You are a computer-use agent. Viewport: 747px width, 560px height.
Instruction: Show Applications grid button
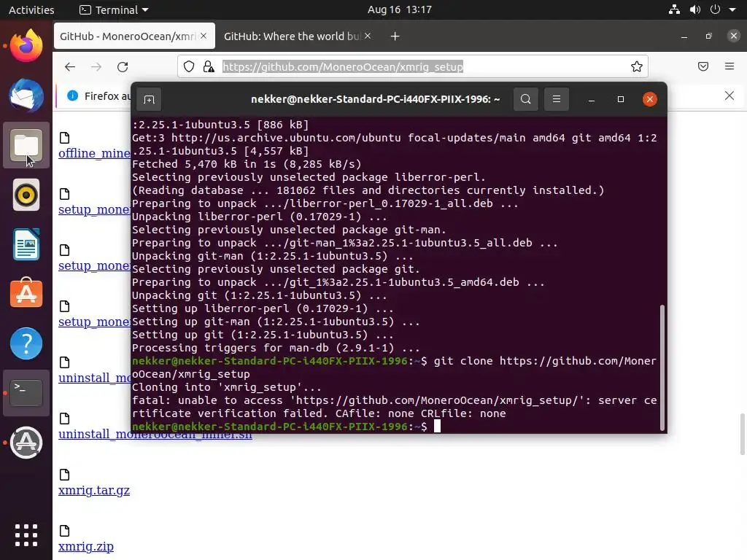coord(26,535)
